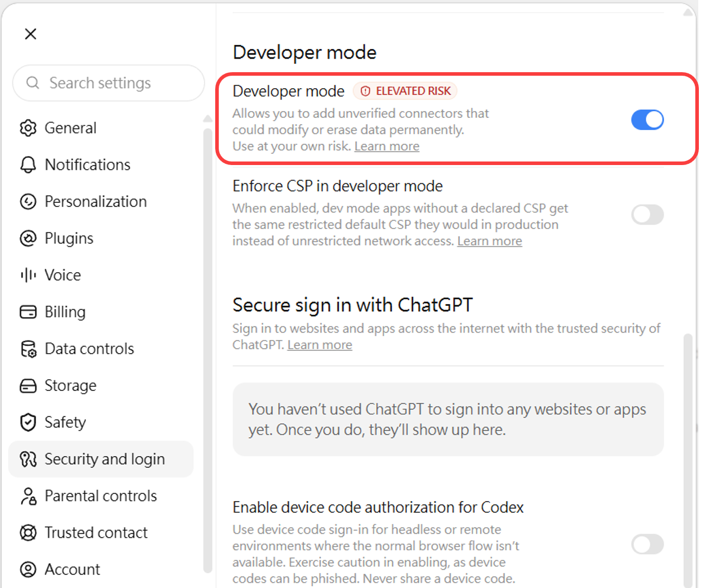703x588 pixels.
Task: Open Safety label in sidebar
Action: 65,422
